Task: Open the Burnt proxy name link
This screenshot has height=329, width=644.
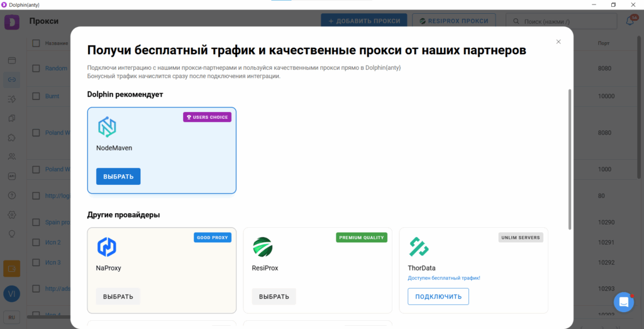Action: (52, 96)
